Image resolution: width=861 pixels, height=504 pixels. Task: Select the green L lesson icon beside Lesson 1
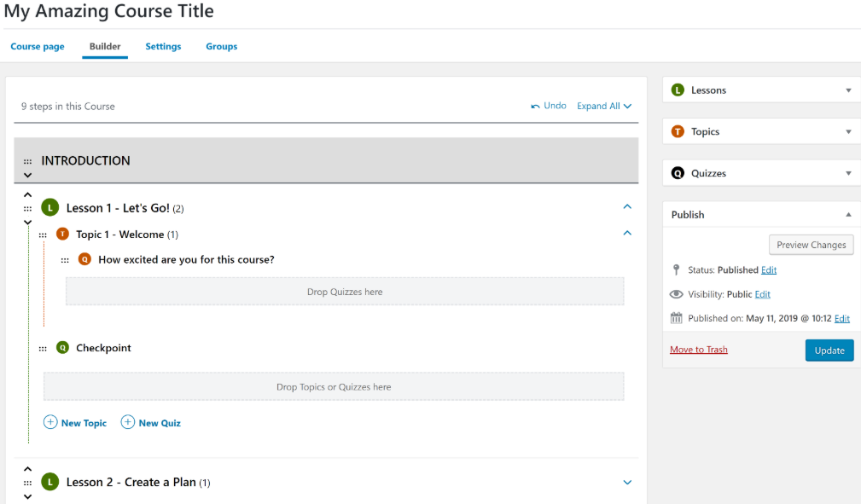[x=49, y=207]
